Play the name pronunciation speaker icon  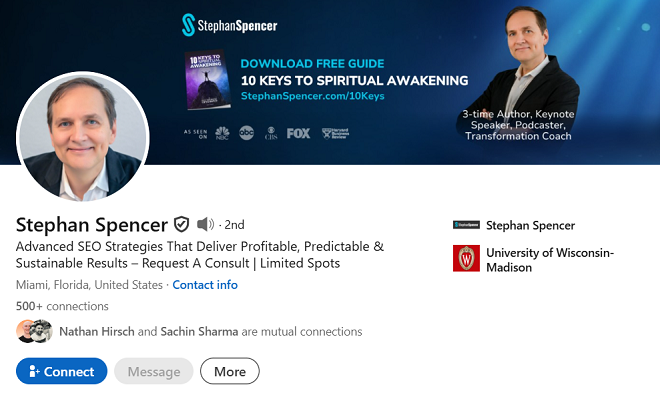coord(205,224)
